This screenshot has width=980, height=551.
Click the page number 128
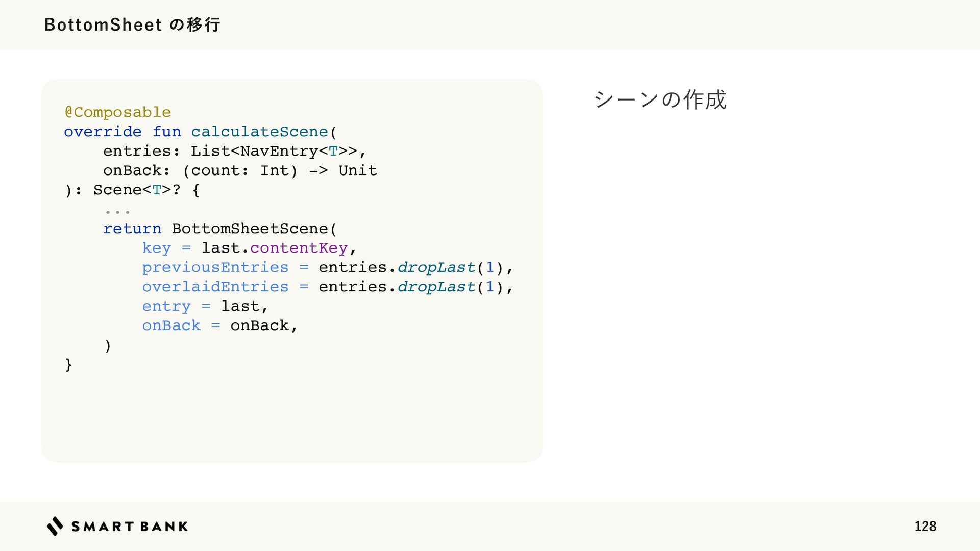click(925, 526)
